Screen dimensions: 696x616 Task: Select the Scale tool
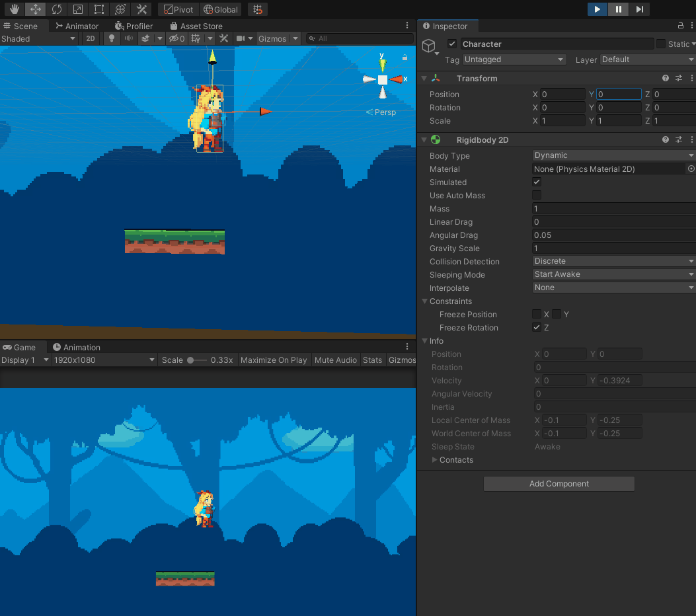(x=78, y=9)
